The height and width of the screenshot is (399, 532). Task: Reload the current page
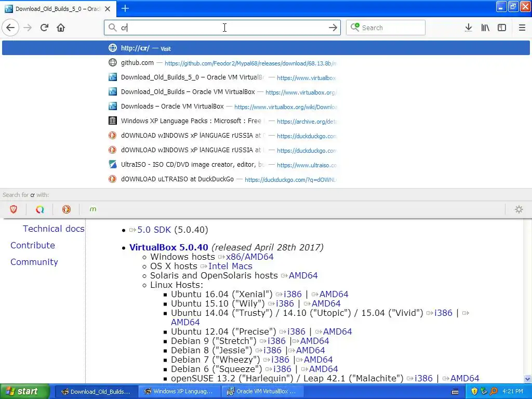[45, 28]
